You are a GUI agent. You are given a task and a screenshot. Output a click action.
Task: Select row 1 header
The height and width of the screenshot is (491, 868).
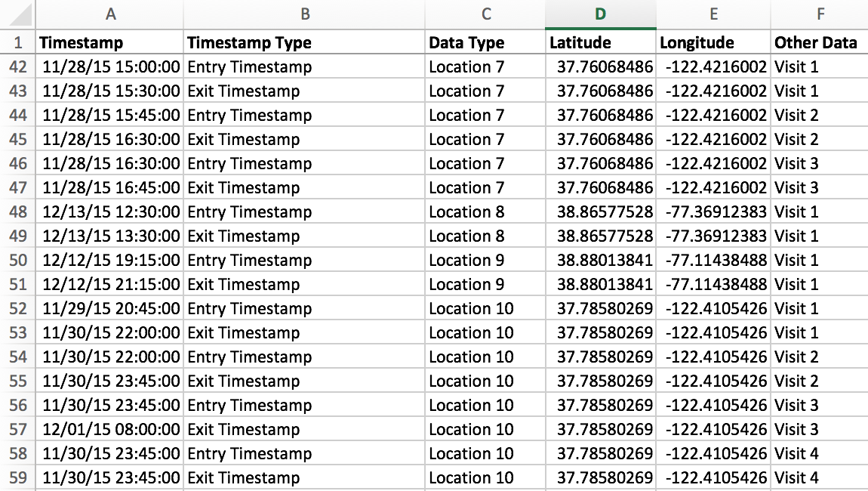[x=17, y=42]
